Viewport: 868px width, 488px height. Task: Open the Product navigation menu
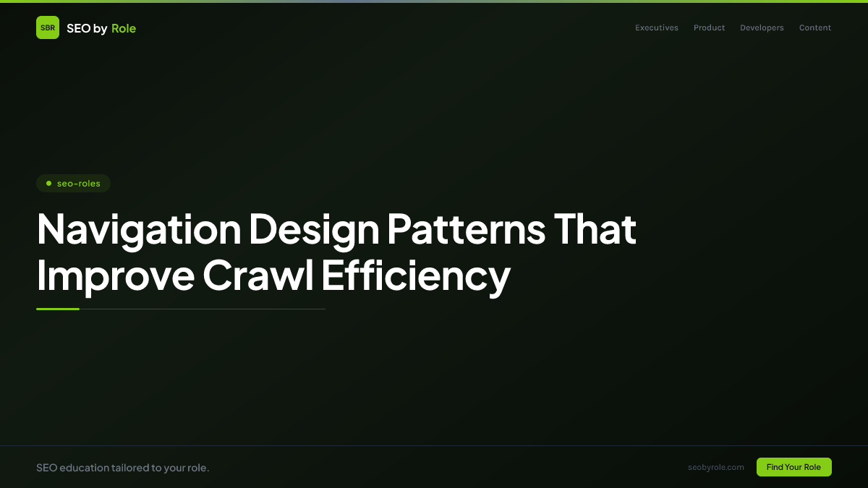(709, 27)
